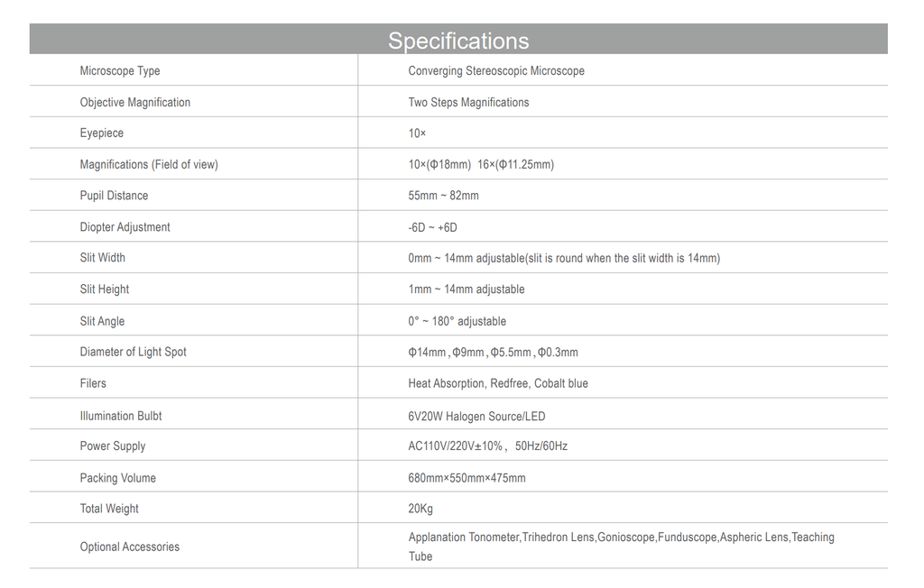Select the Eyepiece 10× value
The image size is (924, 588).
point(417,133)
